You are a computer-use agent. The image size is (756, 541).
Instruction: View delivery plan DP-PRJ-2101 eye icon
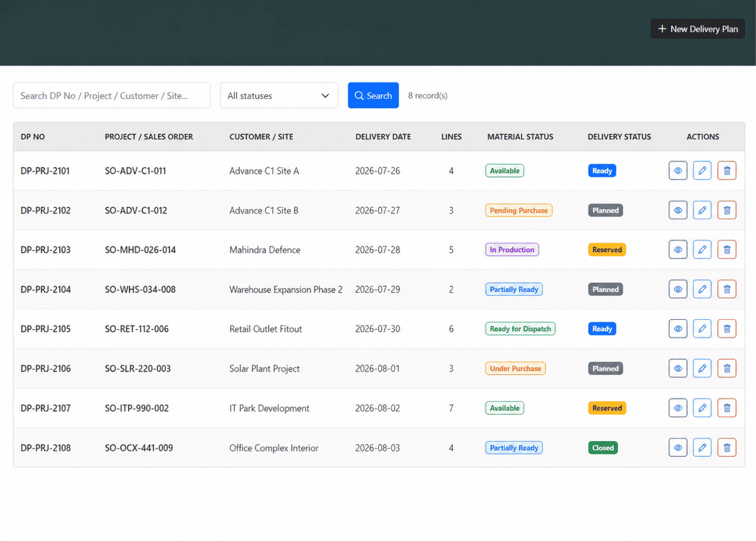[x=678, y=171]
